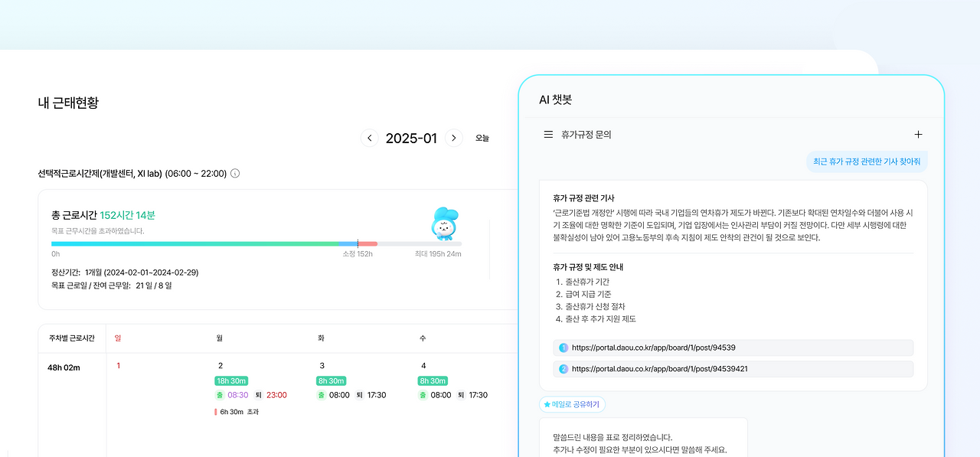
Task: Click clock-out icon 퇴 on day 4
Action: tap(461, 395)
